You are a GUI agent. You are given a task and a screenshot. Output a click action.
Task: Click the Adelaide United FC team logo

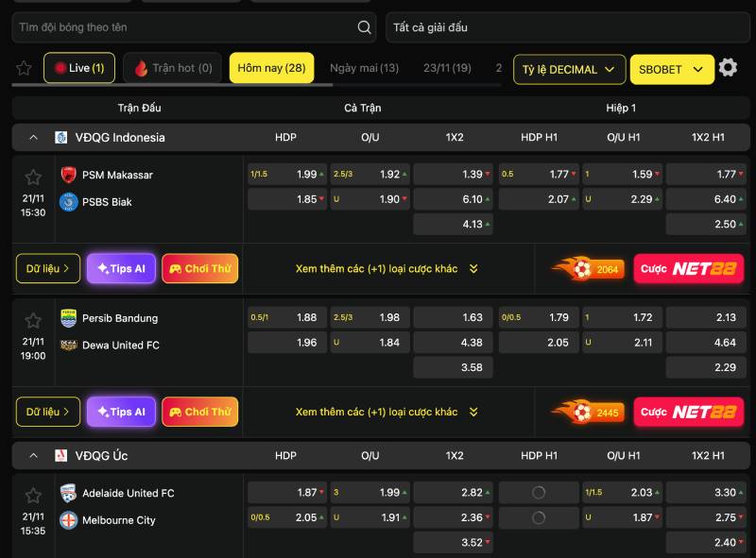coord(68,493)
